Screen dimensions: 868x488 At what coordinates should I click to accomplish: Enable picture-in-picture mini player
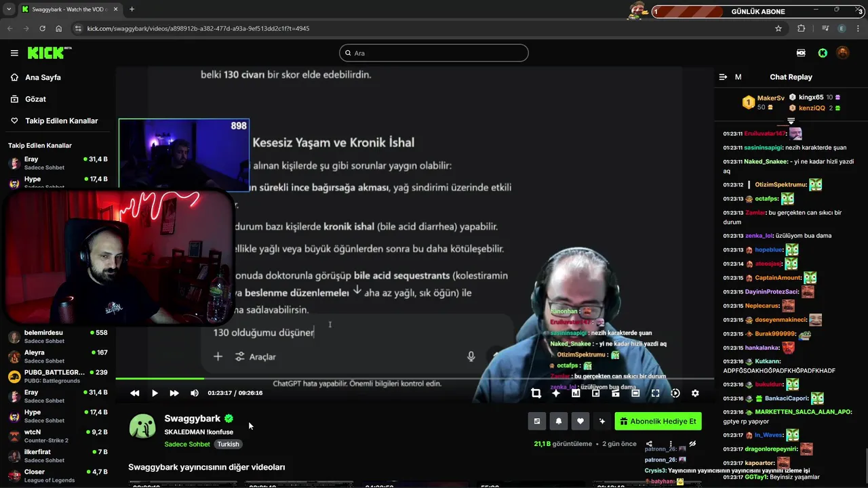(x=595, y=393)
